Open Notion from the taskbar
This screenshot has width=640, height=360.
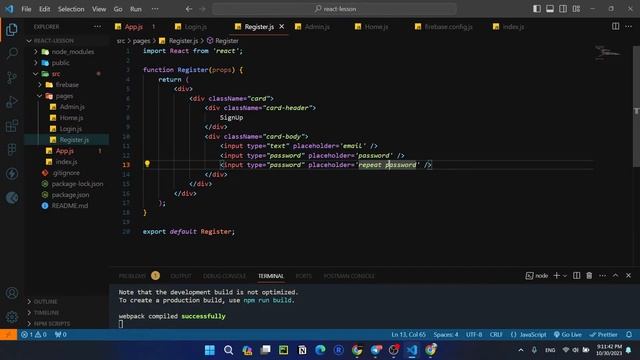tap(302, 350)
